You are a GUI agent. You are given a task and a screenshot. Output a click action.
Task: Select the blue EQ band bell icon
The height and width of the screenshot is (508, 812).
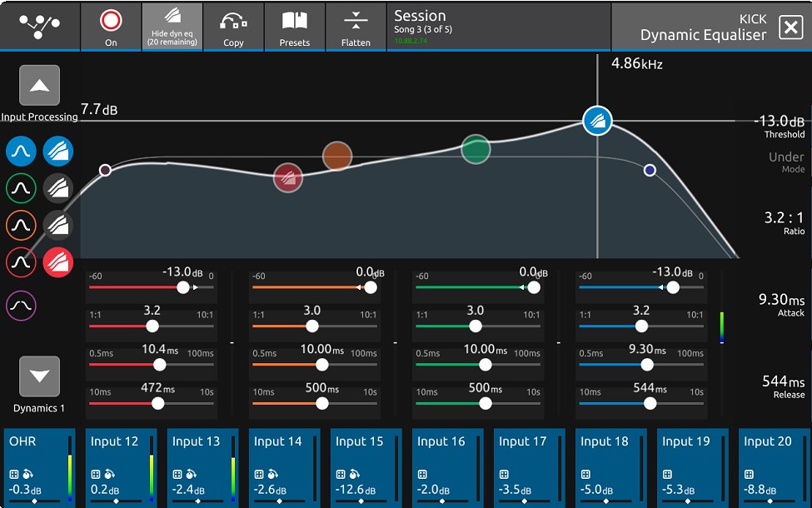point(21,152)
